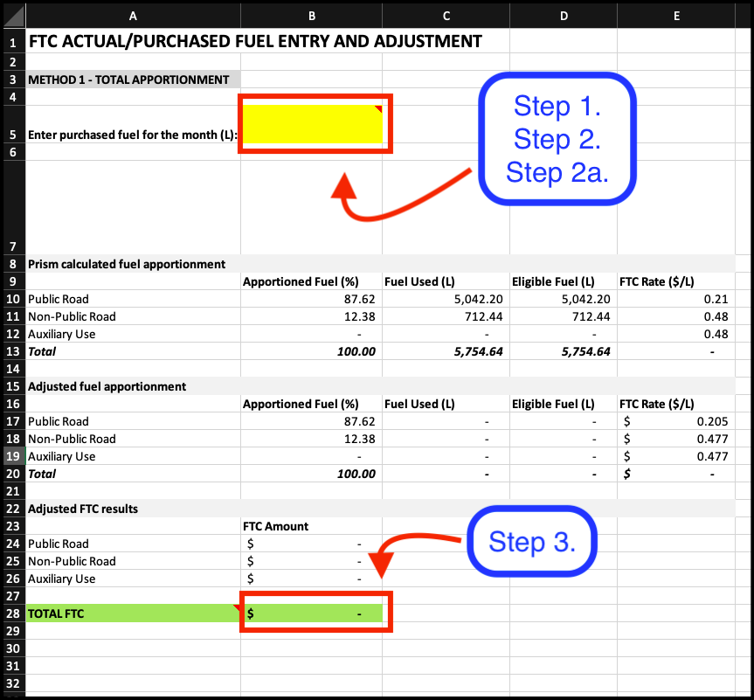Click the FTC rate 0.205 cell
This screenshot has width=754, height=700.
[677, 421]
